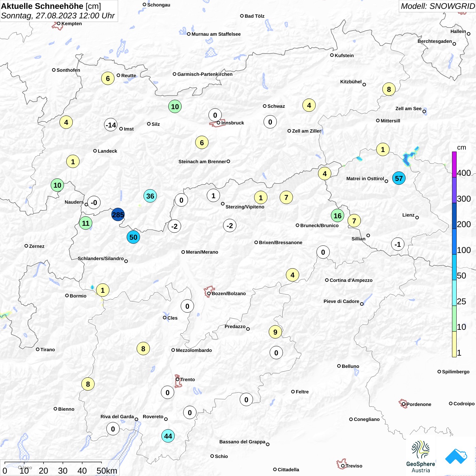Screen dimensions: 476x476
Task: Click the Bozen/Bolzano city label
Action: point(229,293)
